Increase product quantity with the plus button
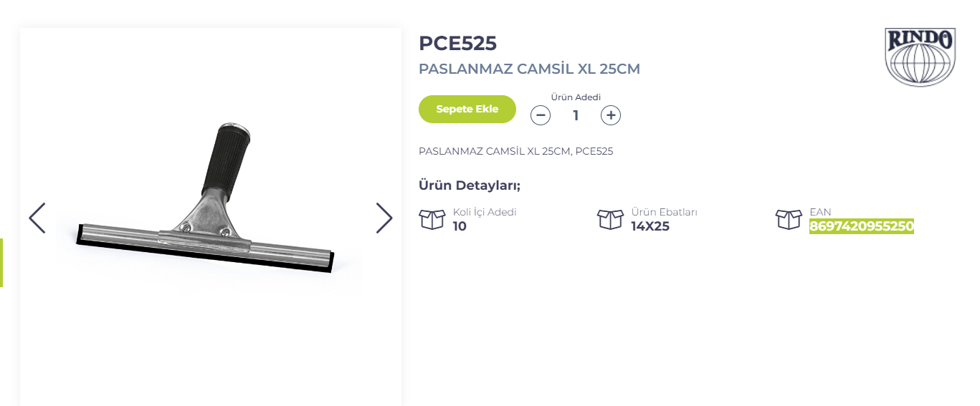 [x=611, y=115]
